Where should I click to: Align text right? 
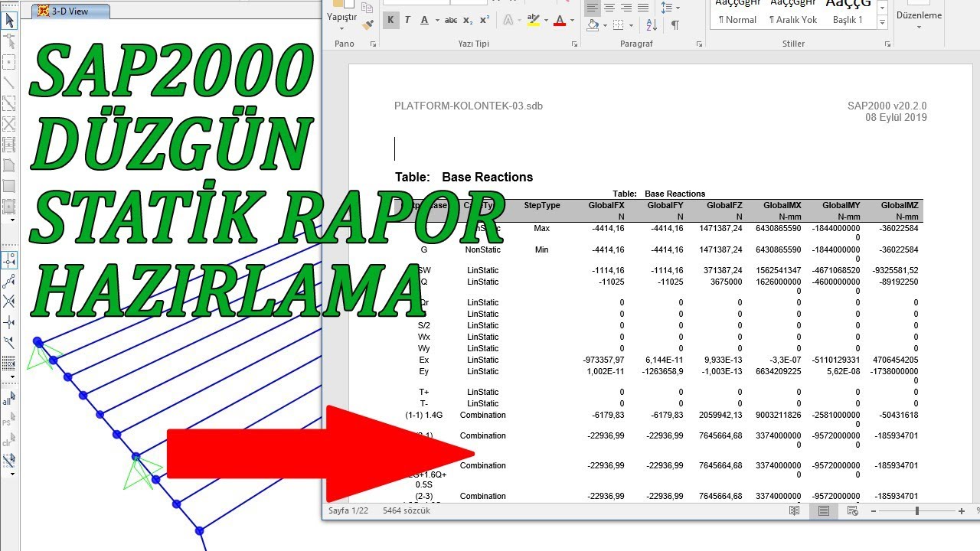point(626,7)
